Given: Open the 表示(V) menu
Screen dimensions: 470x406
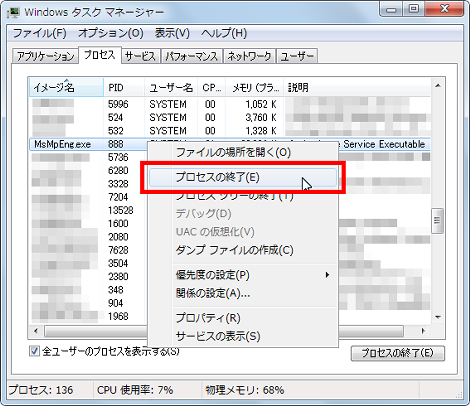Looking at the screenshot, I should coord(172,33).
